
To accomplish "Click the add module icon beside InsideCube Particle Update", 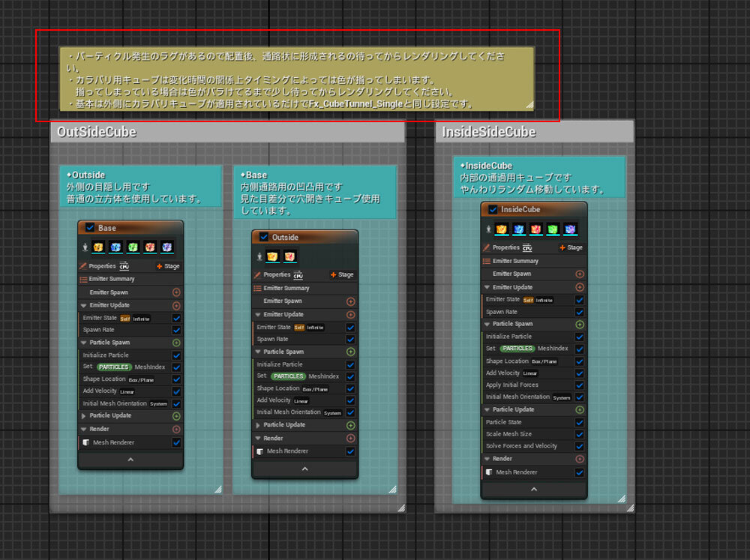I will point(580,410).
